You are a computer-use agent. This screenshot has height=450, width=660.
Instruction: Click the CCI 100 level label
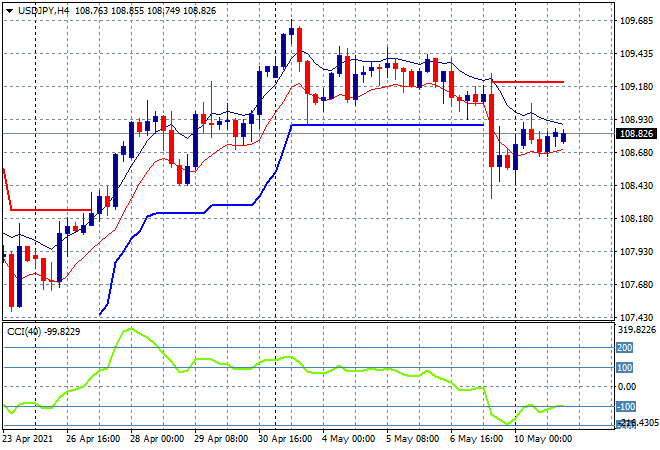click(x=624, y=368)
